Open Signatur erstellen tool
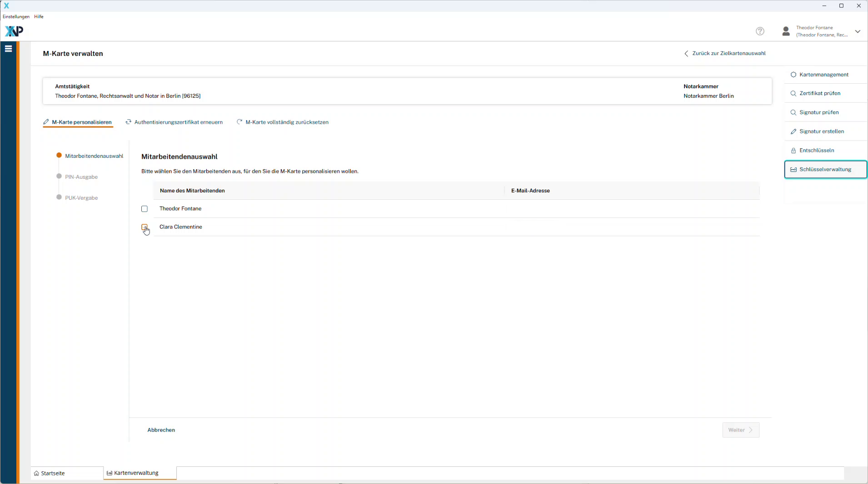The height and width of the screenshot is (484, 868). tap(821, 131)
